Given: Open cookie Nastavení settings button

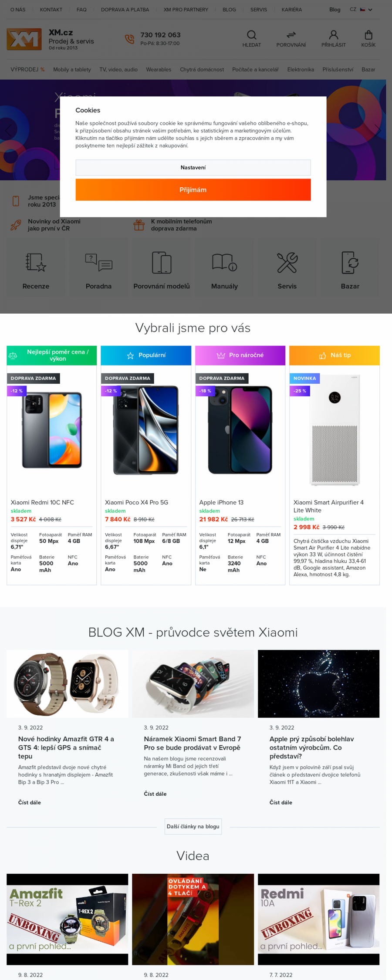Looking at the screenshot, I should 193,168.
